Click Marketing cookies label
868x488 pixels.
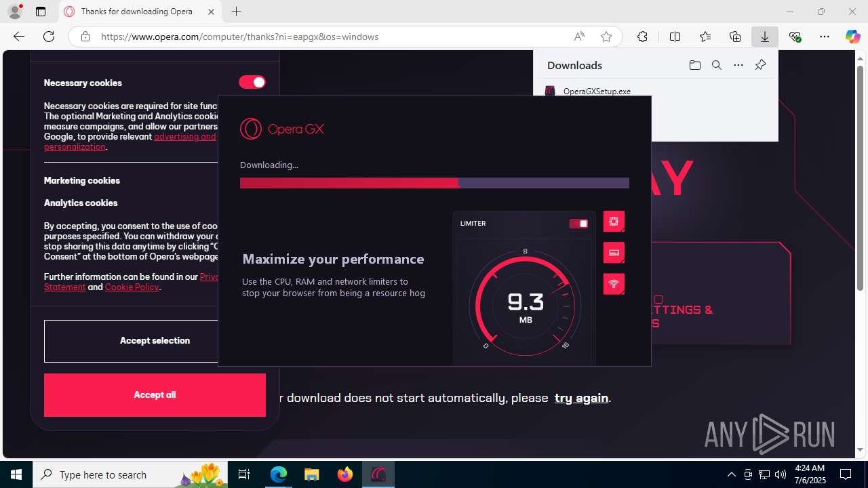(82, 180)
